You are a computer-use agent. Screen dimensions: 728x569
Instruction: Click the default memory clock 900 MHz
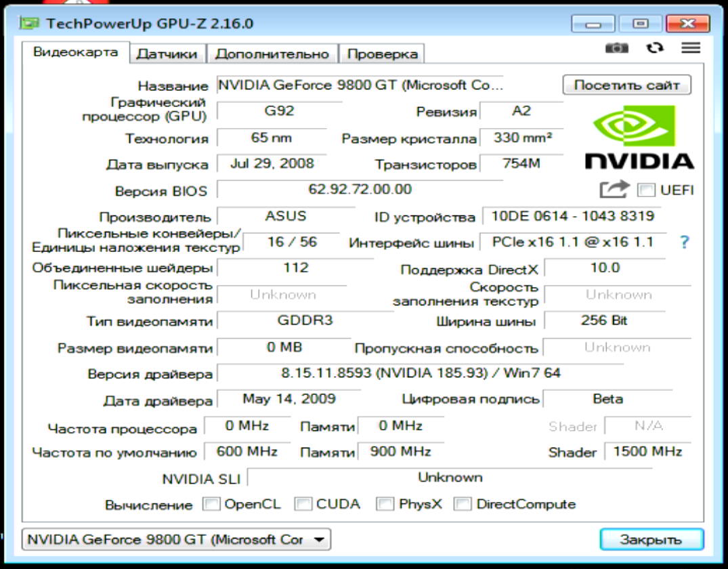pyautogui.click(x=400, y=452)
